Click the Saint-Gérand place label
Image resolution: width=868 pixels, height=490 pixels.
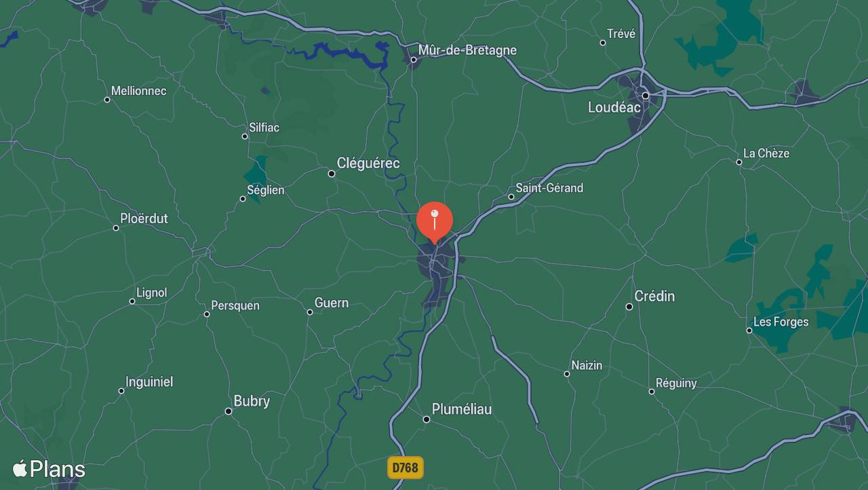pos(549,188)
